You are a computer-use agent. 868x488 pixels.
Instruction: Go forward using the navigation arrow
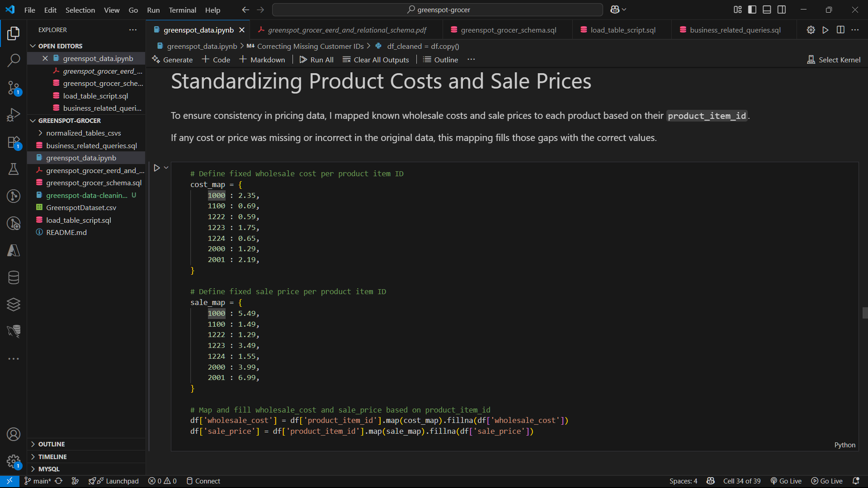coord(260,9)
